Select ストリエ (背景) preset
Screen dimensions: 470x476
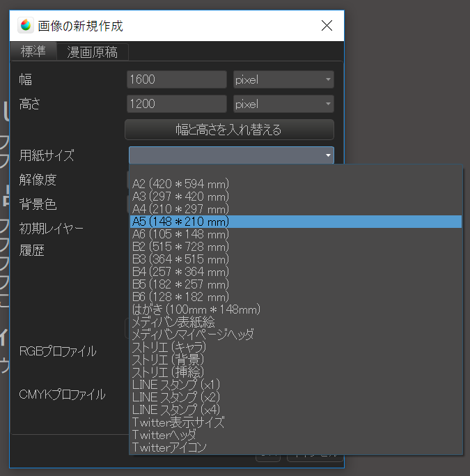click(x=296, y=360)
